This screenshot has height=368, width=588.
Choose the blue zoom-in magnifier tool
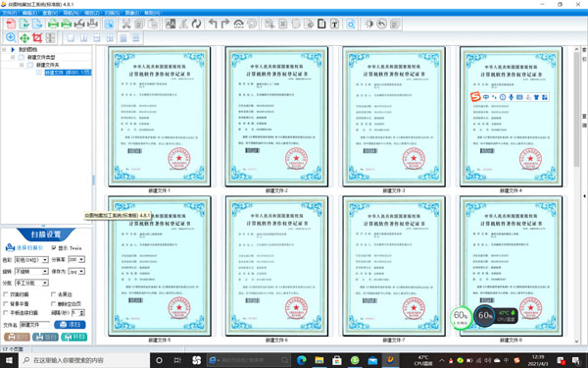click(11, 37)
